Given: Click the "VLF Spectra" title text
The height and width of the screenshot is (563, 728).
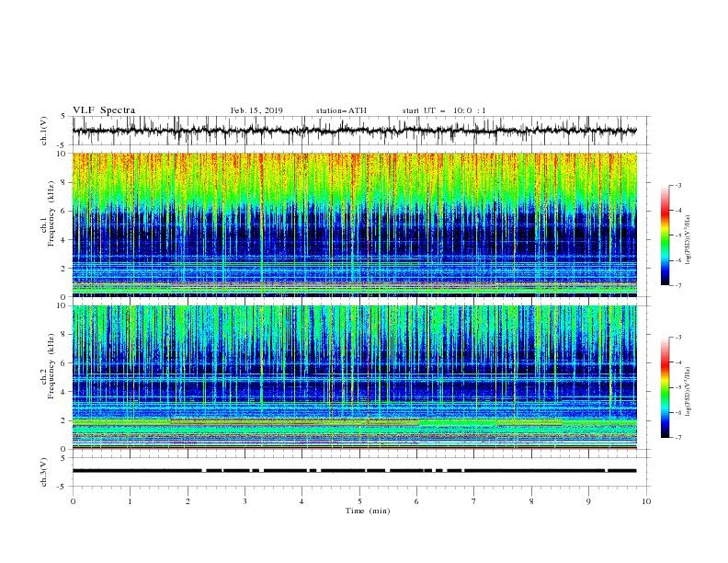Looking at the screenshot, I should pyautogui.click(x=104, y=110).
